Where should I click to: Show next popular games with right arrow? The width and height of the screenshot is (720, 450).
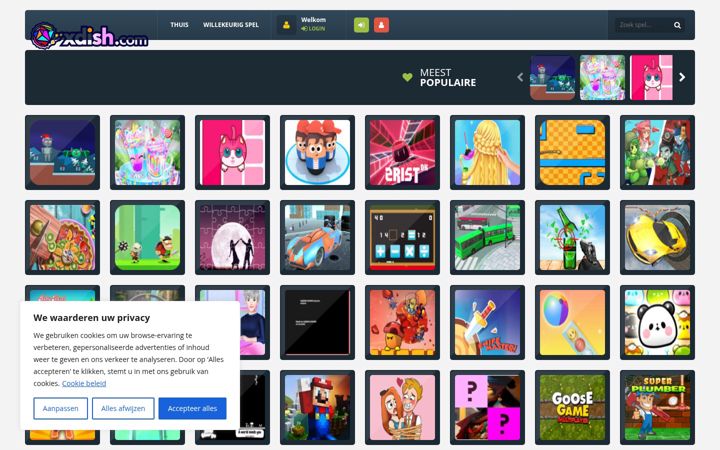pos(682,77)
